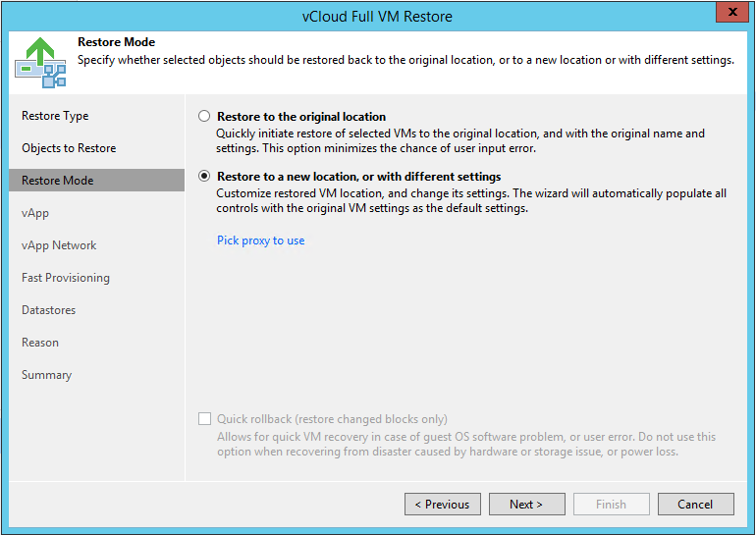Open the Reason step
Image resolution: width=756 pixels, height=535 pixels.
click(x=40, y=343)
